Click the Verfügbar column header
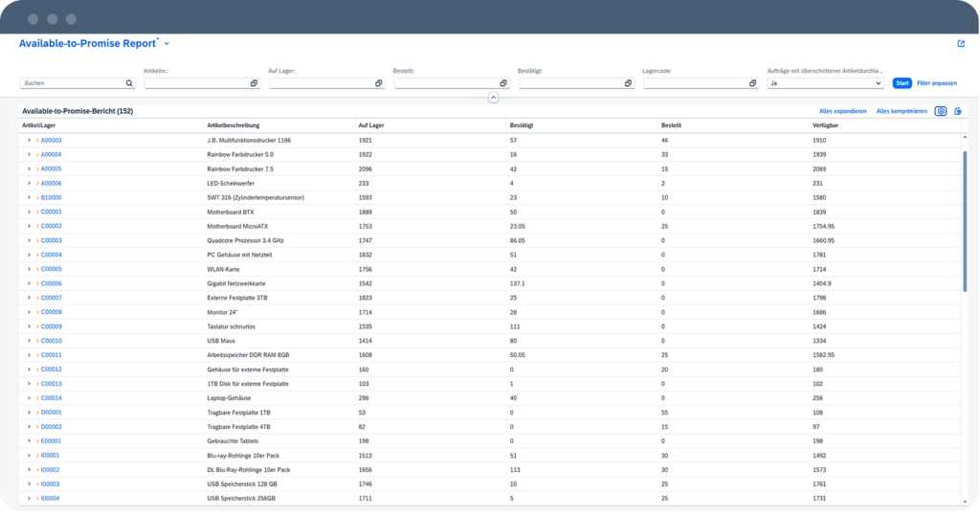980x516 pixels. click(825, 125)
